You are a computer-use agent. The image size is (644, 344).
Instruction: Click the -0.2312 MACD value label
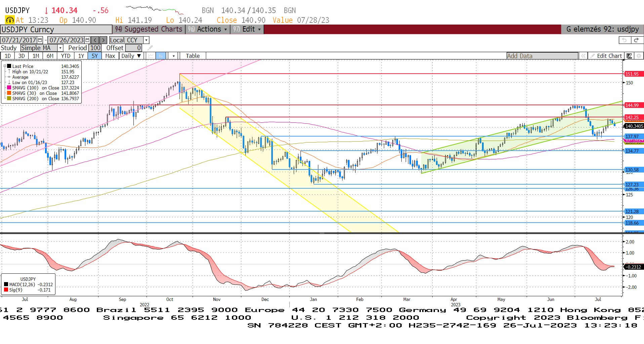click(x=634, y=267)
